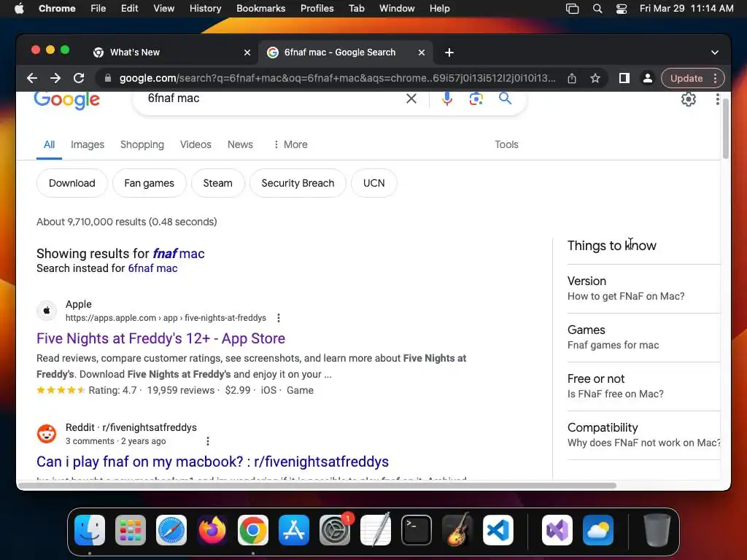Filter results with the UCN chip
Image resolution: width=747 pixels, height=560 pixels.
tap(374, 183)
